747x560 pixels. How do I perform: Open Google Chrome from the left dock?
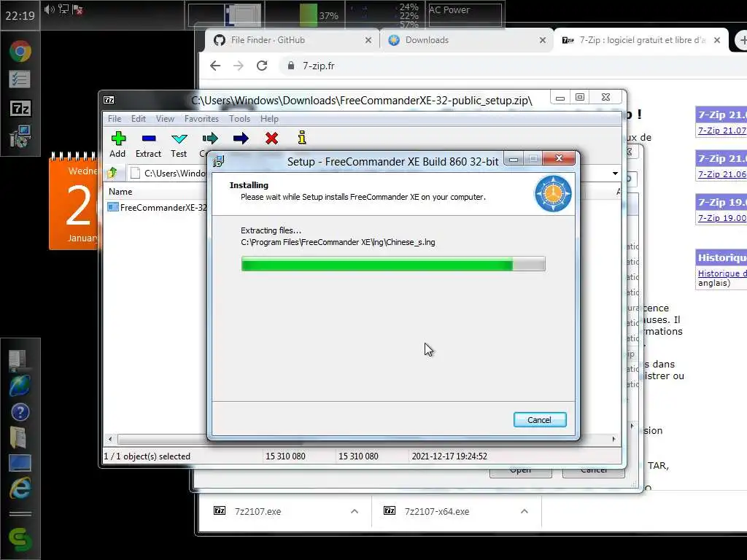click(x=20, y=52)
